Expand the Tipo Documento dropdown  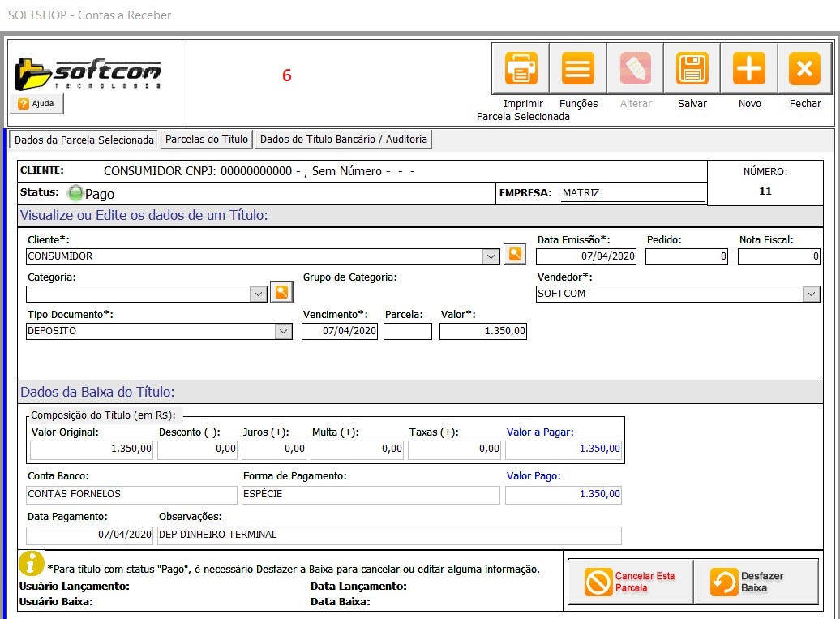[x=283, y=331]
